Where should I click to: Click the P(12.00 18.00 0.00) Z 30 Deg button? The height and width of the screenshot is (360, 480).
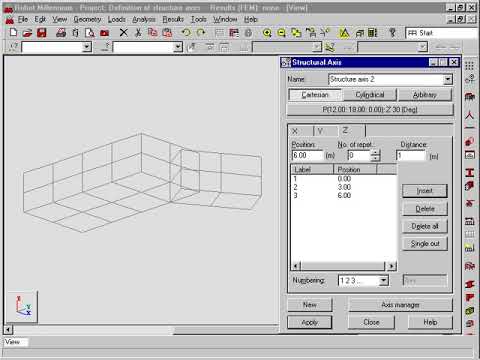[370, 109]
